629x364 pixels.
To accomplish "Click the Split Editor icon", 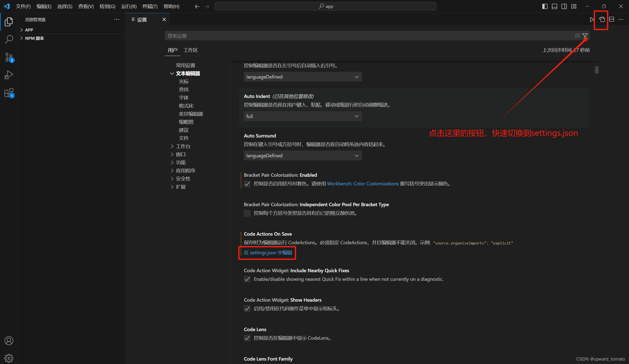I will [612, 19].
